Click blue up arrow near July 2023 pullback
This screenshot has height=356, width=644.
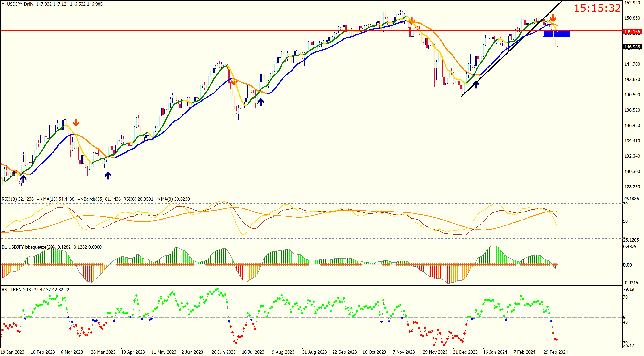(x=261, y=102)
